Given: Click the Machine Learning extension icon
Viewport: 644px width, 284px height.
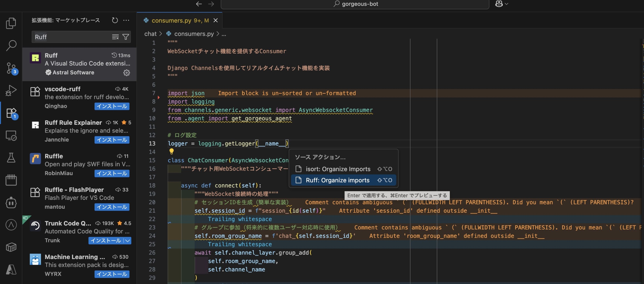Looking at the screenshot, I should click(x=35, y=259).
